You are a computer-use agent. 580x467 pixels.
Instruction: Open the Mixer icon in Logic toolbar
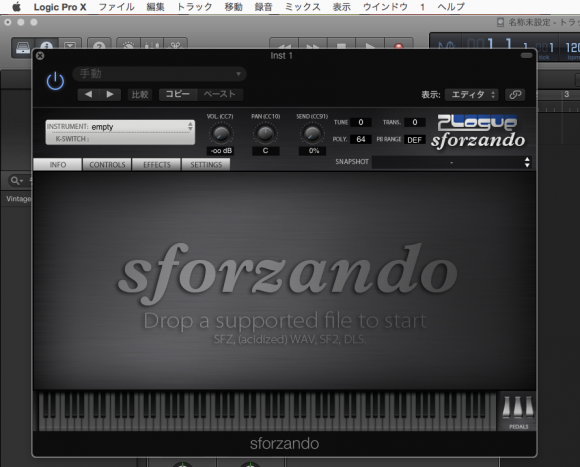[152, 45]
